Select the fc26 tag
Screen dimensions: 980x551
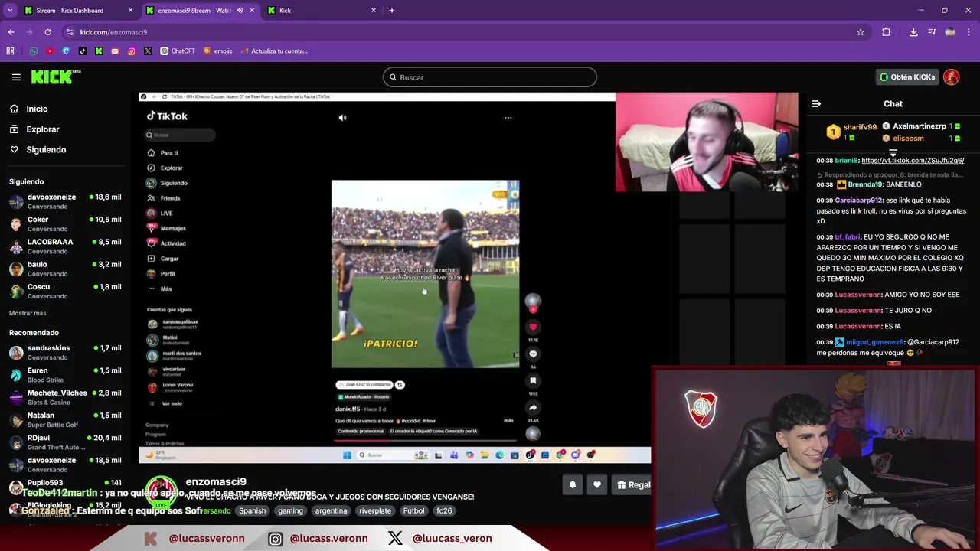(x=444, y=510)
